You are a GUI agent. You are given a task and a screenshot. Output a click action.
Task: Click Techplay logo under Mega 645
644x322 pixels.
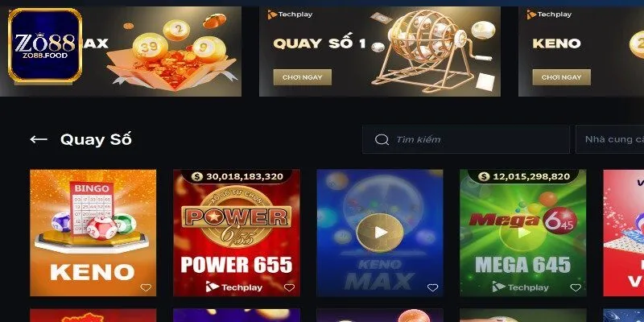(x=520, y=287)
